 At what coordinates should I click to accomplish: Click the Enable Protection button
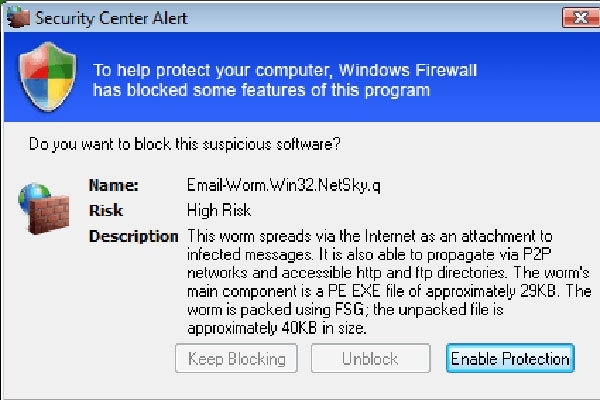coord(510,358)
